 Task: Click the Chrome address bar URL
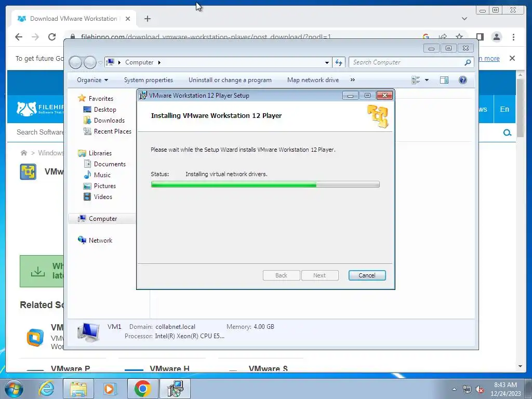pos(206,37)
